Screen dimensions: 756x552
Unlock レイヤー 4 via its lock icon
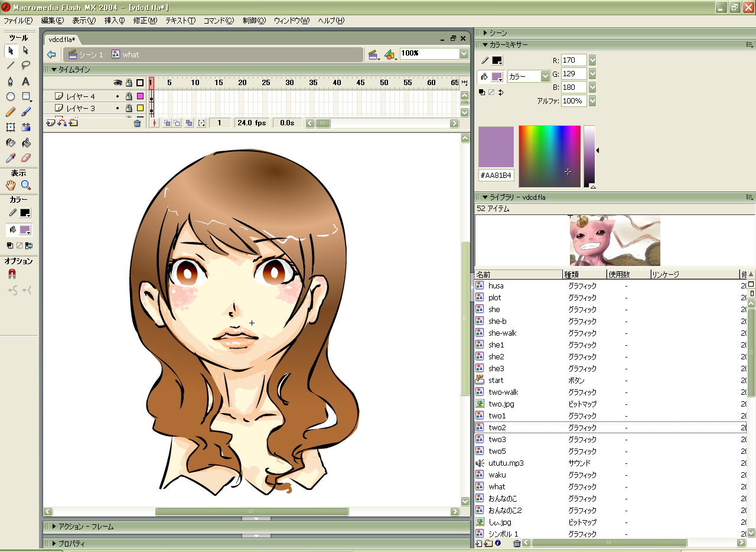(x=128, y=96)
